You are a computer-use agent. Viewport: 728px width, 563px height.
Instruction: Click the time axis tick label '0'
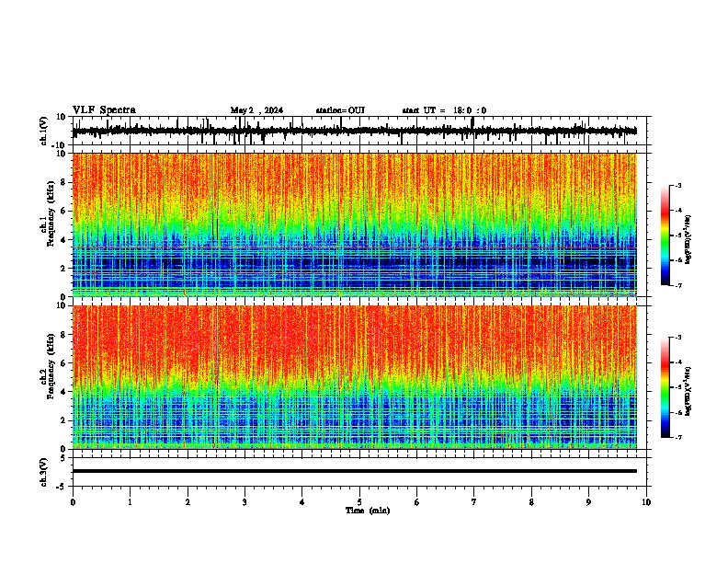[73, 502]
